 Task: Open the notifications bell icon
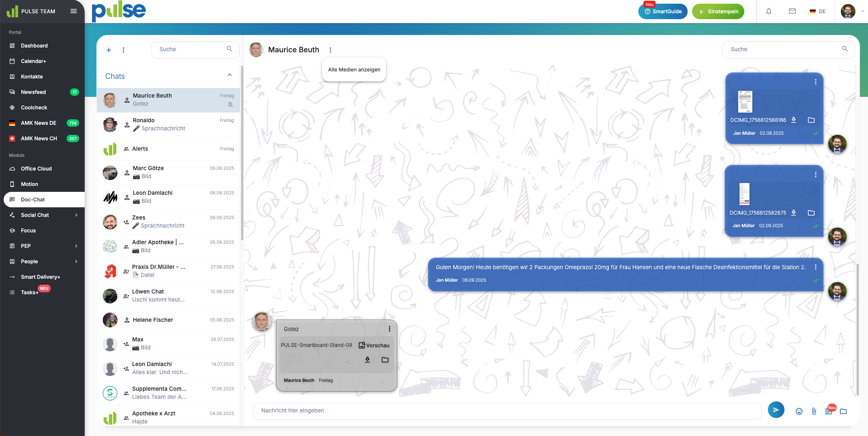click(x=769, y=11)
